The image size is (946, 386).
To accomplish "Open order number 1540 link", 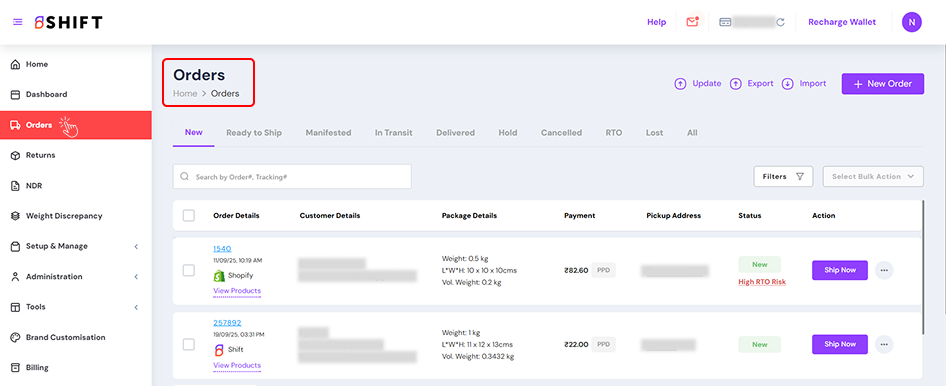I will [x=222, y=248].
